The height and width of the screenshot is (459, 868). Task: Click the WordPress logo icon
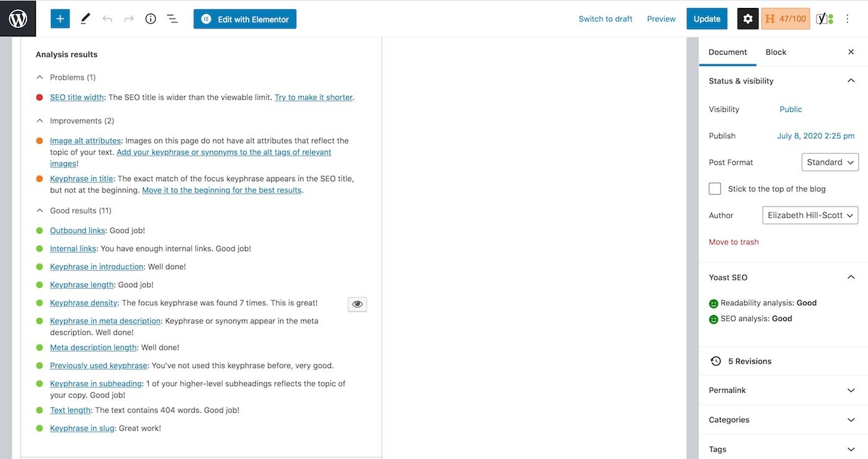pos(18,19)
